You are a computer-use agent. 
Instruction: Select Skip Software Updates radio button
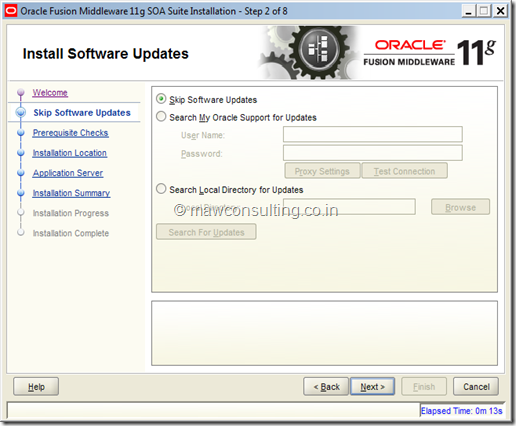161,99
